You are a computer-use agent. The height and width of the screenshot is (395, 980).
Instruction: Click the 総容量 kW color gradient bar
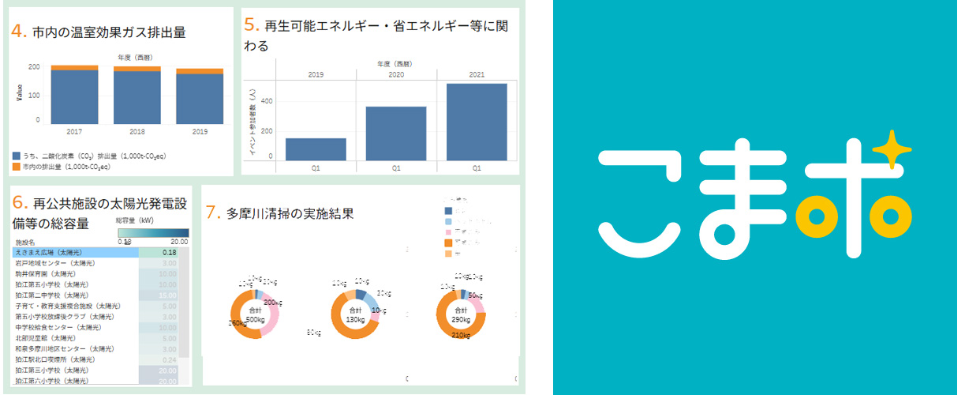pos(151,233)
